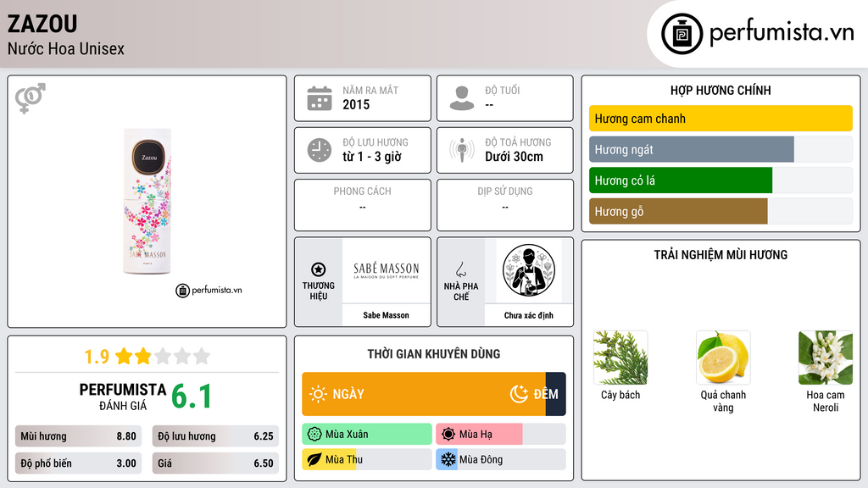Click the Giá 6.50 score row

tap(215, 463)
